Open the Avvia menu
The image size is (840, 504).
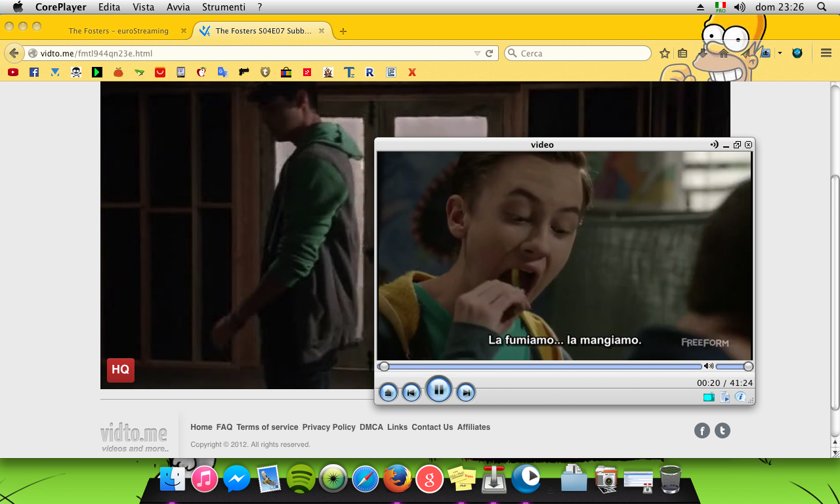pyautogui.click(x=178, y=7)
